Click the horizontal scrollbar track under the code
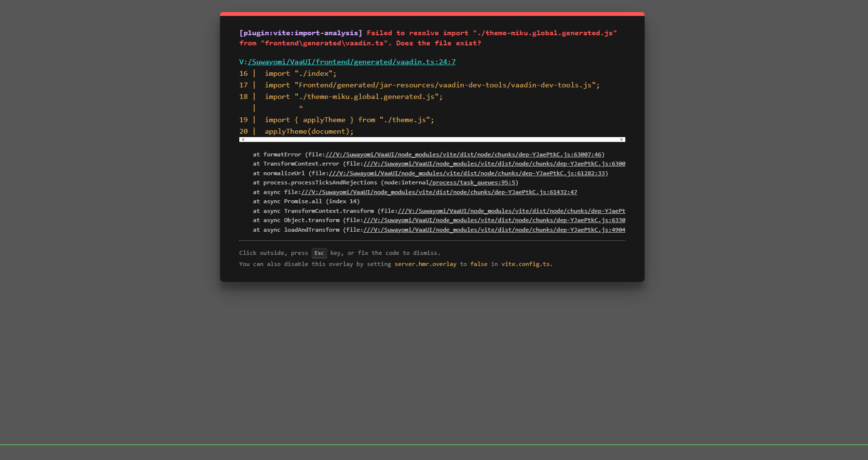 coord(432,139)
